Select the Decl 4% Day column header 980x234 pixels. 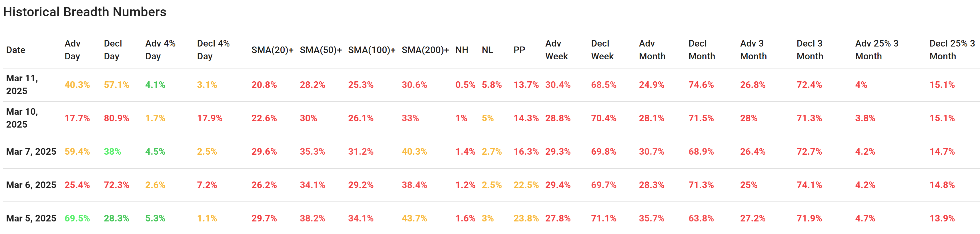pyautogui.click(x=213, y=50)
